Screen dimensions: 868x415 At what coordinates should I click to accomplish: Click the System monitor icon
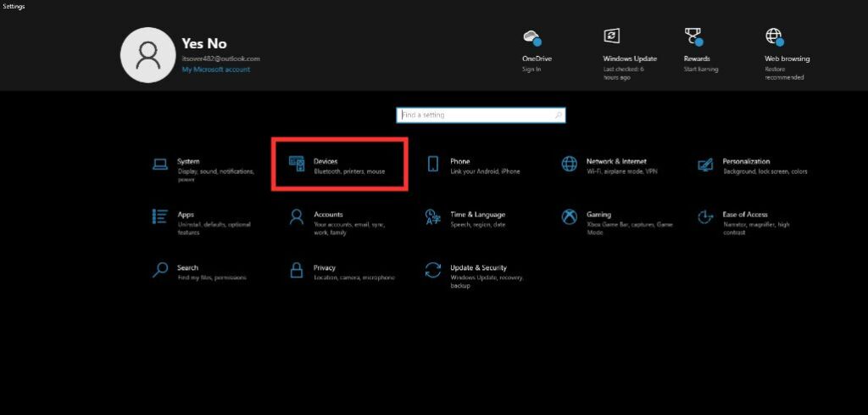point(159,165)
